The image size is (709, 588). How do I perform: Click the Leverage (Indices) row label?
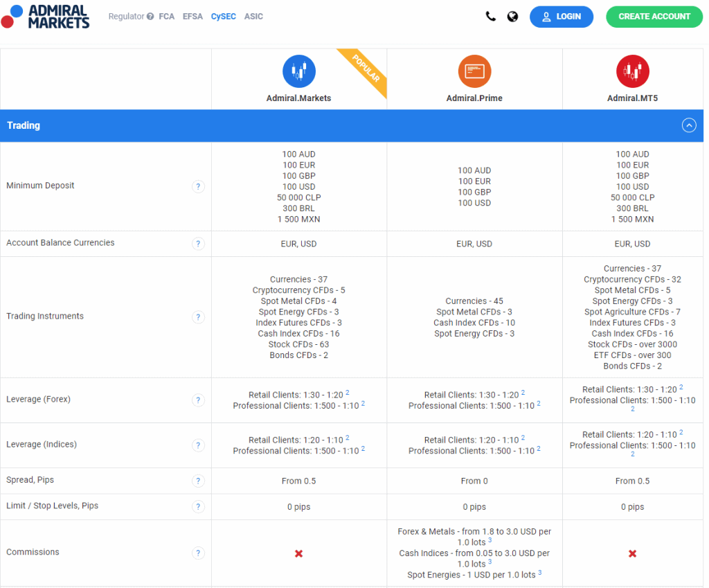click(42, 445)
